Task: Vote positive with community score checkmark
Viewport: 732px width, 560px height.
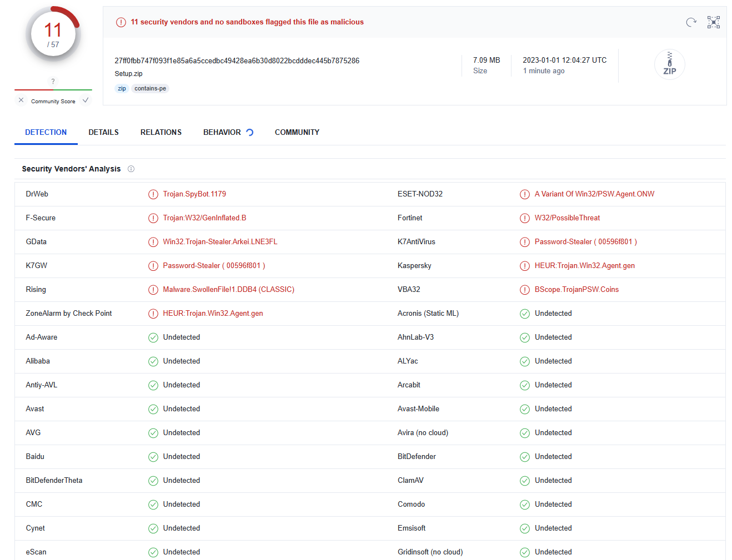Action: tap(86, 100)
